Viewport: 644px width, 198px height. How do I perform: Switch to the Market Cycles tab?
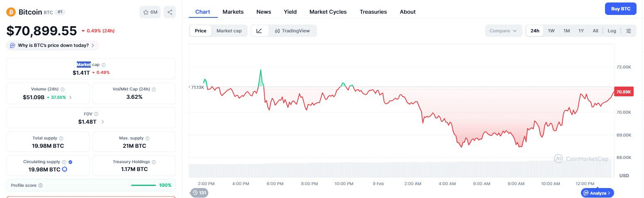[x=328, y=12]
